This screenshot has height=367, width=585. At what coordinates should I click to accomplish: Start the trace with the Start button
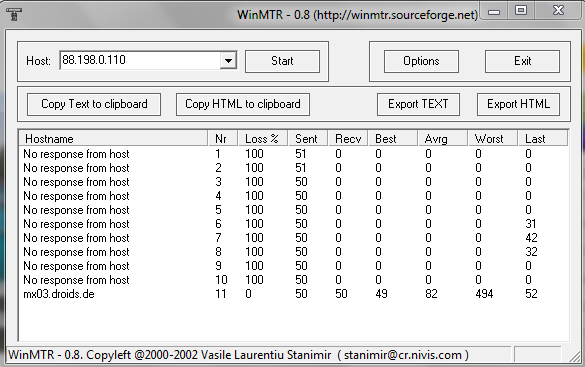[x=282, y=61]
